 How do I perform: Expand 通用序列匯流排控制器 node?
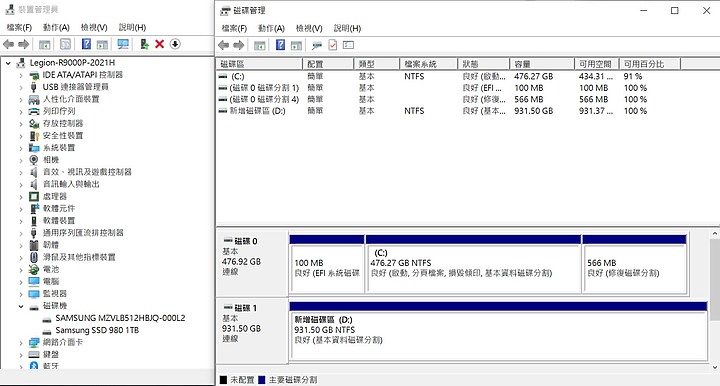coord(21,233)
